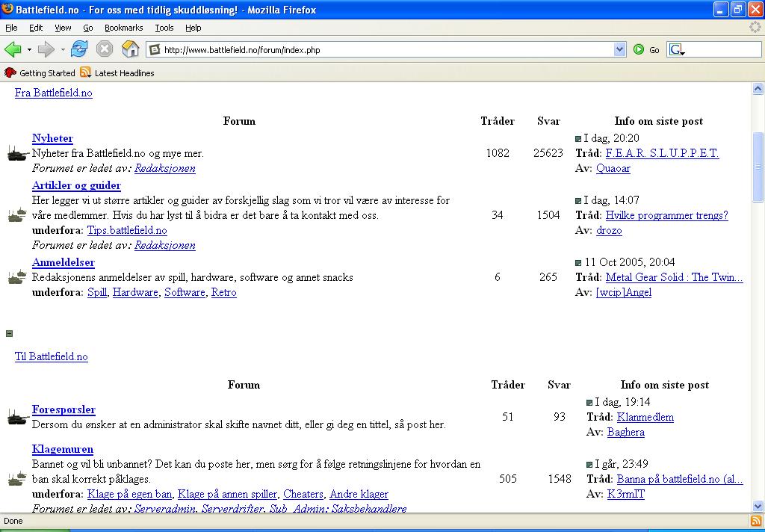Image resolution: width=765 pixels, height=532 pixels.
Task: Collapse the forum category with minus icon
Action: (x=9, y=333)
